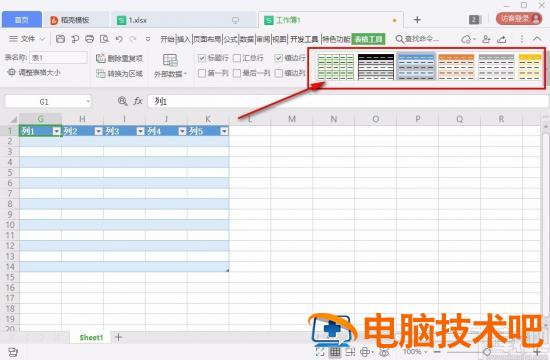This screenshot has height=360, width=550.
Task: Click the Print icon in the quick toolbar
Action: 89,39
